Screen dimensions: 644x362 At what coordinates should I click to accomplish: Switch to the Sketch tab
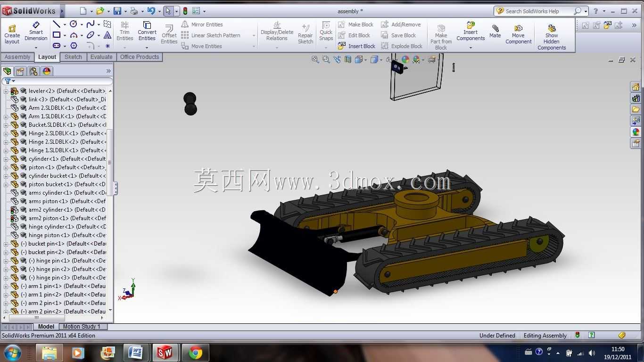[73, 57]
